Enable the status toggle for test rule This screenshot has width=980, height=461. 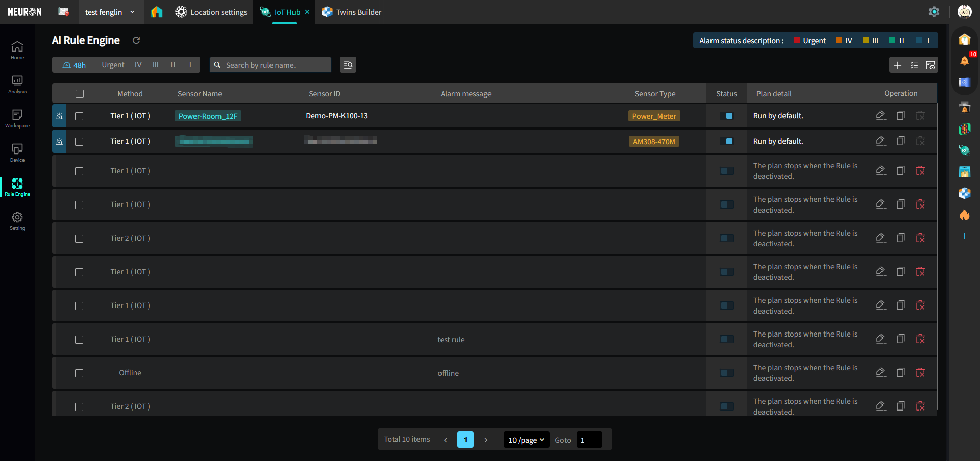click(727, 340)
